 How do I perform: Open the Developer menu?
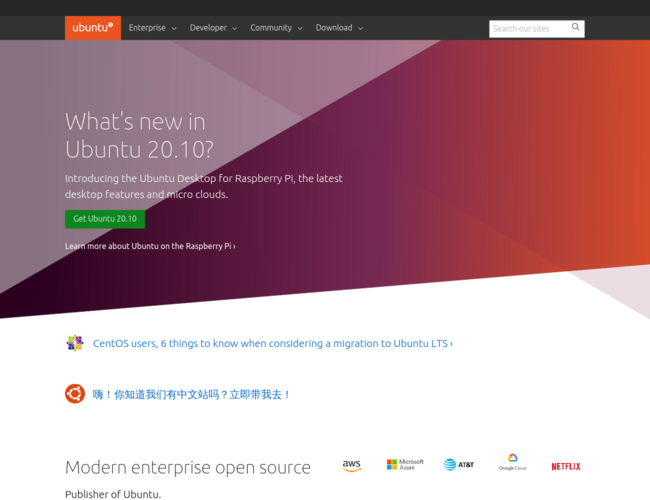208,28
